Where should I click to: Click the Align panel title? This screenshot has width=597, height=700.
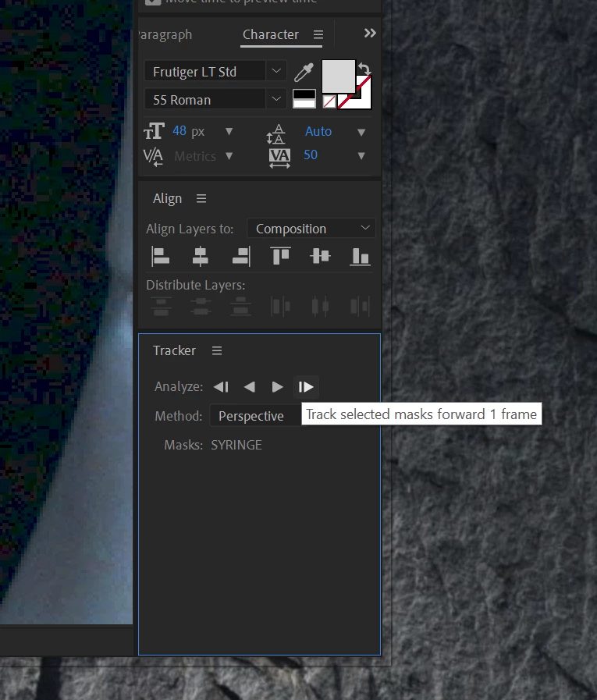(x=168, y=198)
